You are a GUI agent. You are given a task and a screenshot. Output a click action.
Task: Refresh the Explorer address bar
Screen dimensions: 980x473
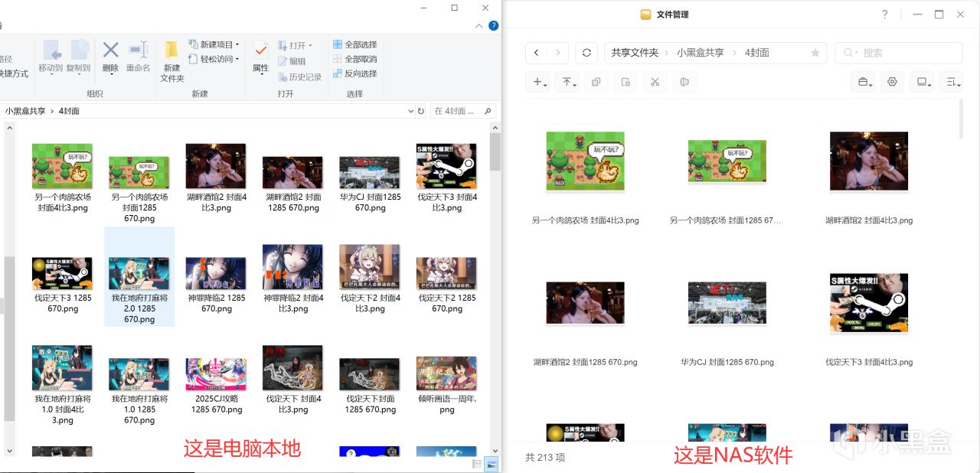[420, 111]
